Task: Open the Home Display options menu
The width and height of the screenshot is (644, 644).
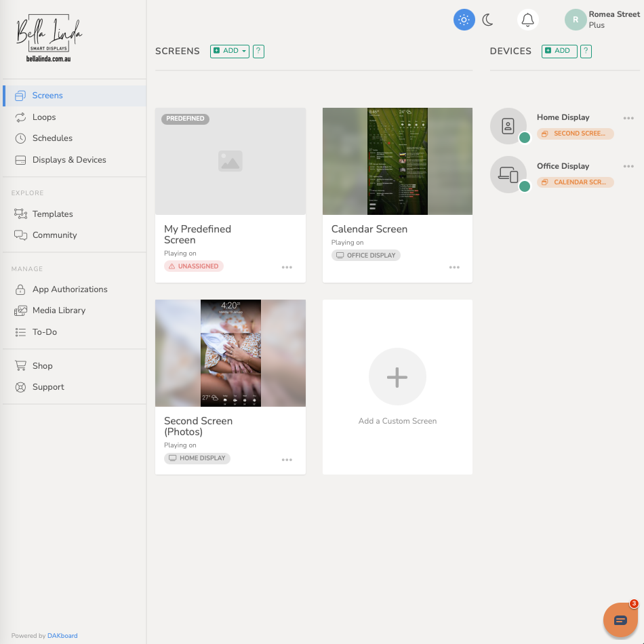Action: coord(628,118)
